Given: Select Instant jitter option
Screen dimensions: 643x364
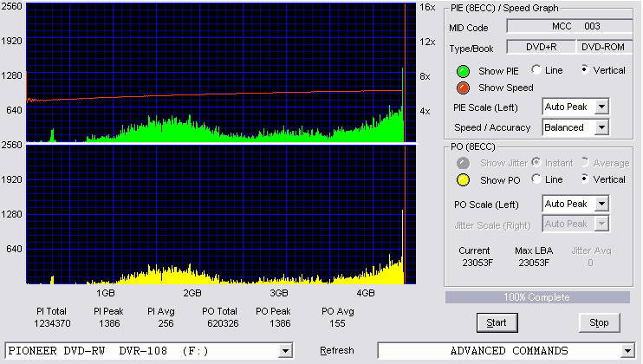Looking at the screenshot, I should pos(536,162).
